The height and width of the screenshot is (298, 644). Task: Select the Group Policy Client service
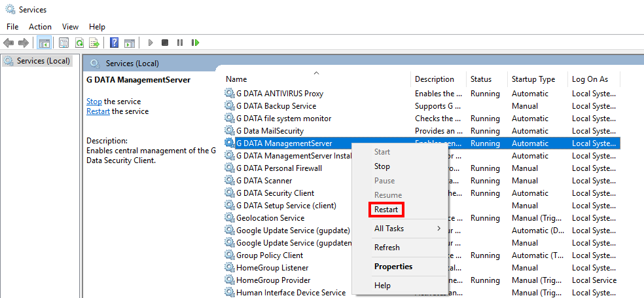270,255
